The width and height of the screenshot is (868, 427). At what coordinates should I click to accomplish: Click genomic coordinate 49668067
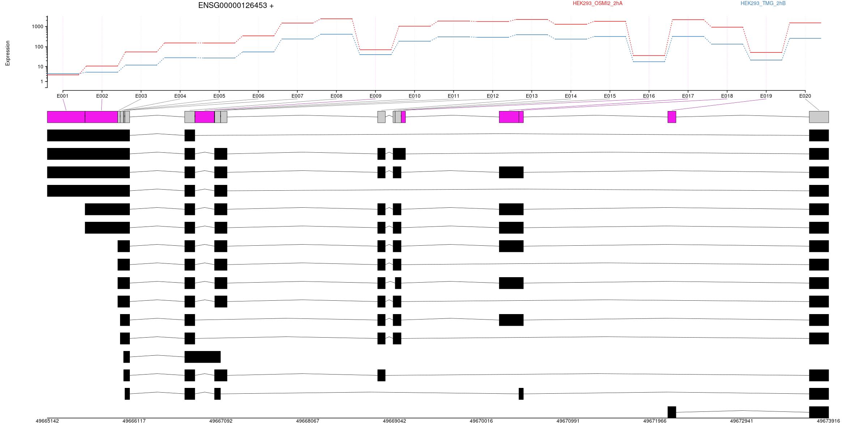308,421
